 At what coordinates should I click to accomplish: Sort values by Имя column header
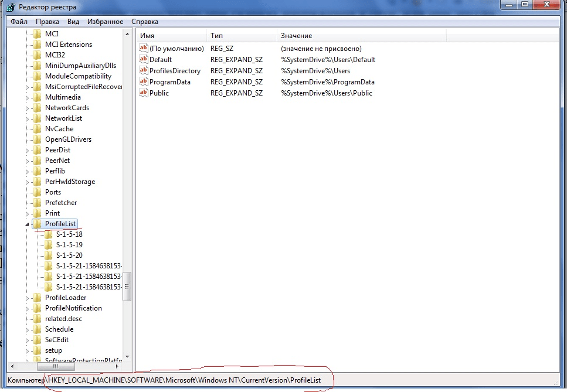[x=170, y=36]
